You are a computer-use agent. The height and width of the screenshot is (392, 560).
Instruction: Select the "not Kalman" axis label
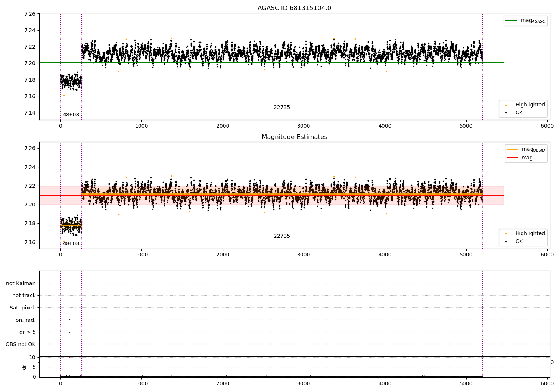point(21,284)
